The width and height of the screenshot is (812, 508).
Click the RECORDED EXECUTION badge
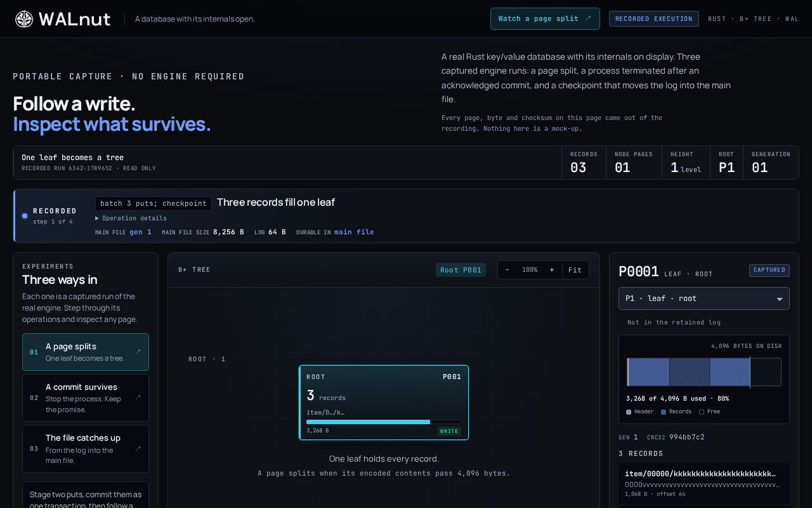(x=654, y=18)
